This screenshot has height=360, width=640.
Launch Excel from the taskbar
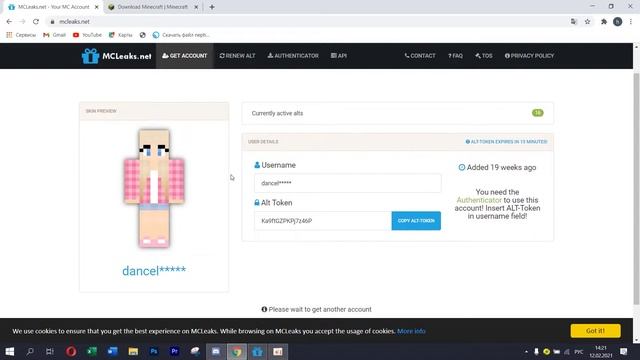pos(92,351)
